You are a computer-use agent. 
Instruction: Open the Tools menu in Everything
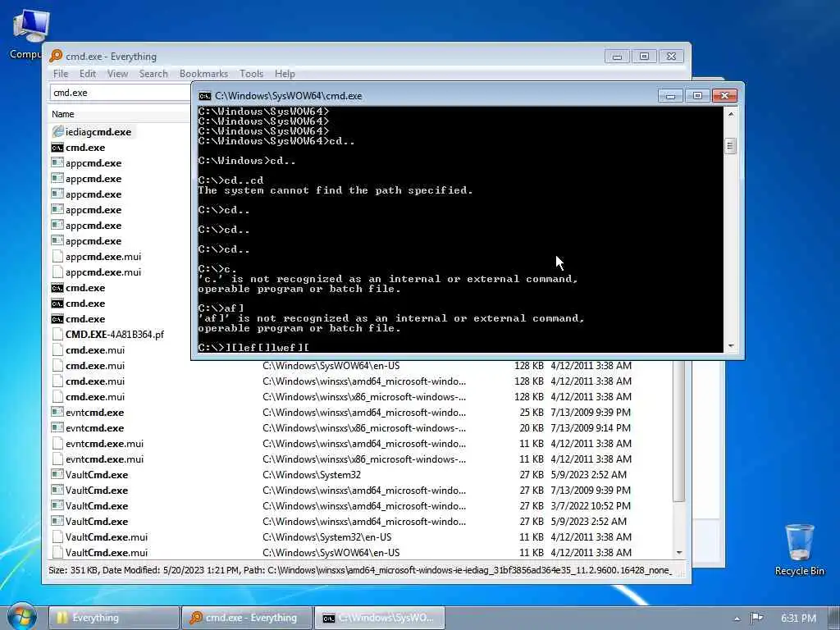251,73
